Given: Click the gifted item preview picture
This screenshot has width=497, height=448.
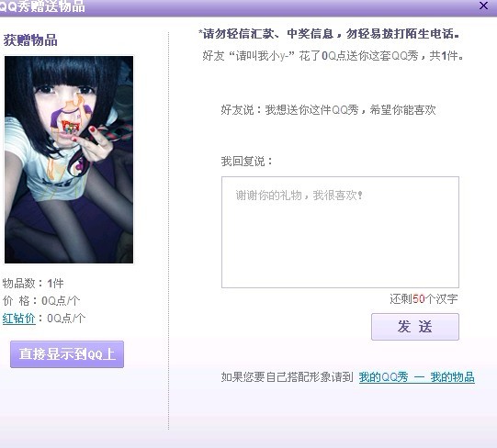Looking at the screenshot, I should 69,160.
